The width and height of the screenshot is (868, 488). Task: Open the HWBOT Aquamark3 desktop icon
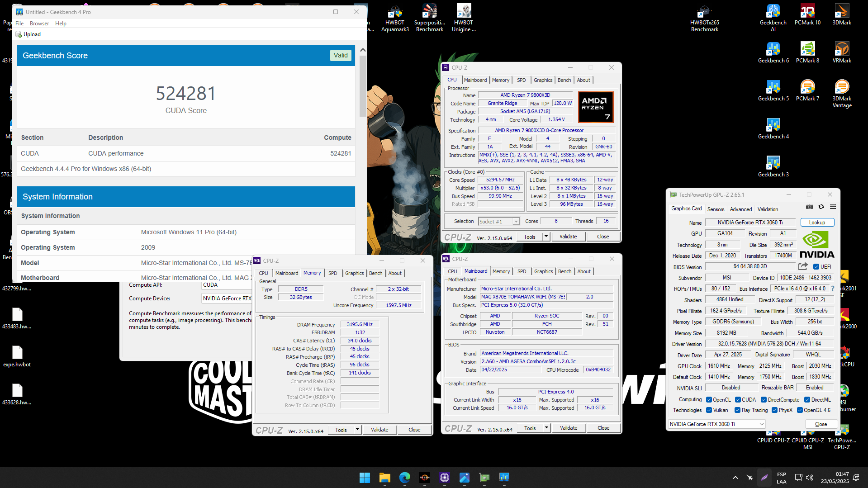pyautogui.click(x=395, y=18)
